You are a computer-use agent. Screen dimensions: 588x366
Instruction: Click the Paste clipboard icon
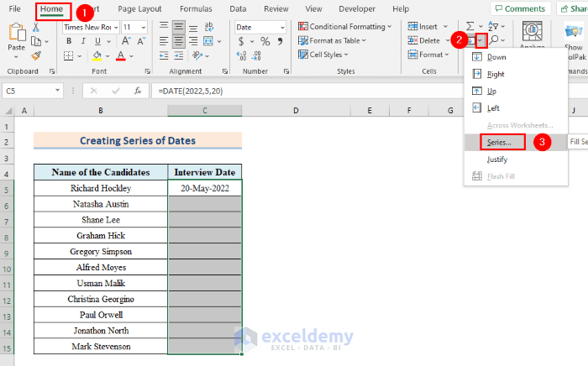16,33
